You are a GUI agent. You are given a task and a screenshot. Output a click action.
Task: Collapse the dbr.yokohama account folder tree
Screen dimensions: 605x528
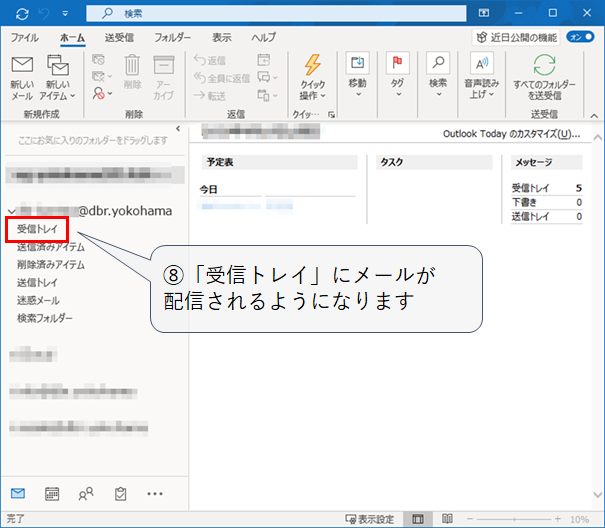[10, 211]
